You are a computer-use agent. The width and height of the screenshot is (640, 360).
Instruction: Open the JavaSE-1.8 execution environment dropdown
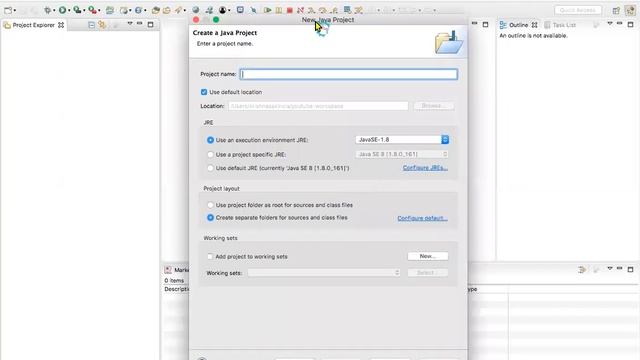pos(402,140)
